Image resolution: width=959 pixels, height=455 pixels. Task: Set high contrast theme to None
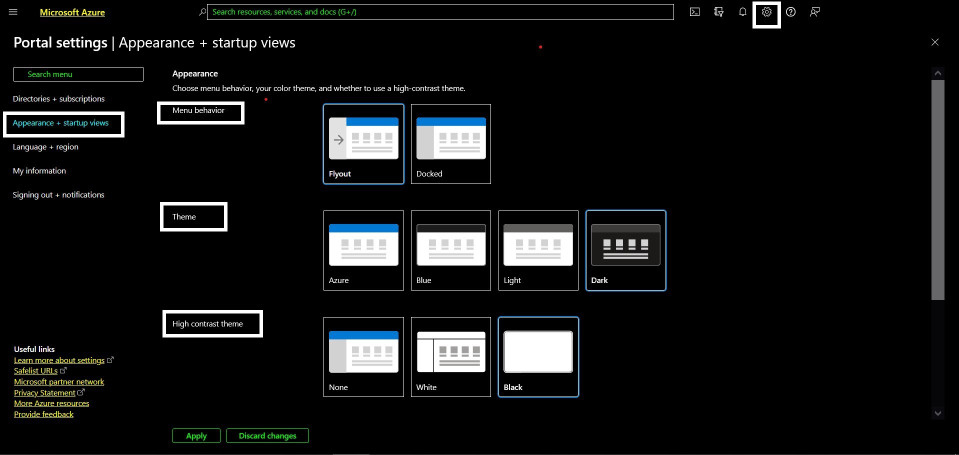tap(364, 357)
